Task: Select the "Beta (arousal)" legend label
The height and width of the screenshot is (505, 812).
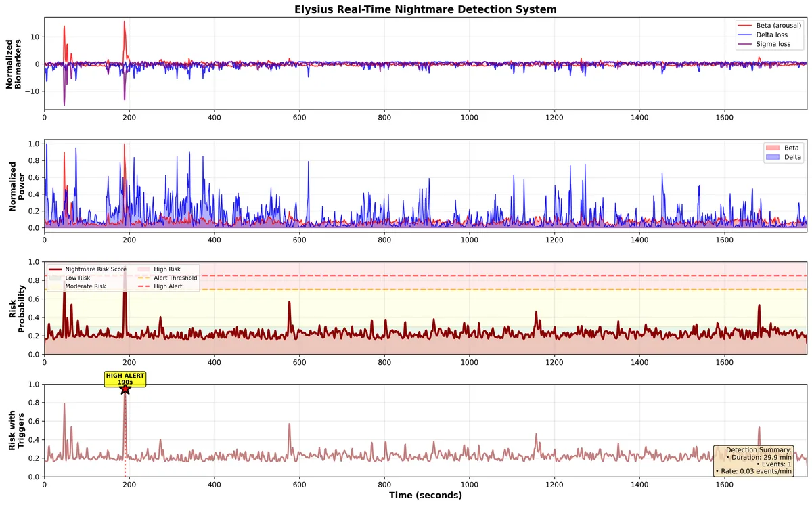Action: (x=778, y=25)
